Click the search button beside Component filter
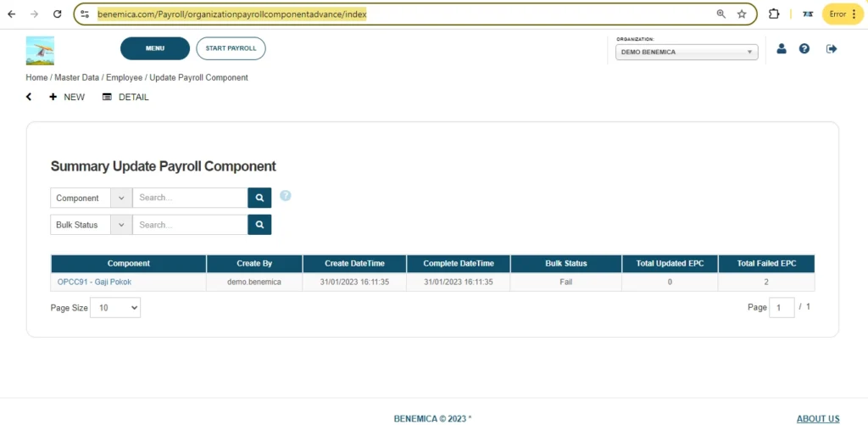 (x=259, y=198)
